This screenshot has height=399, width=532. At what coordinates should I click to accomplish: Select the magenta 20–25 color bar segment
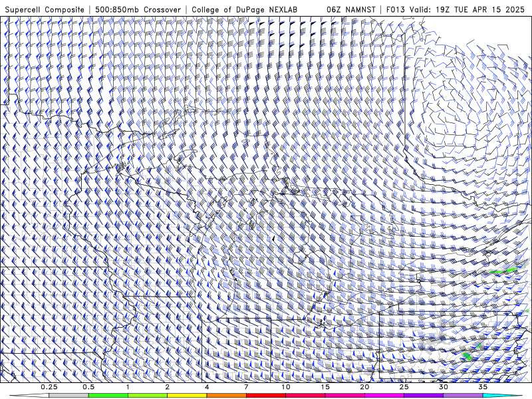click(384, 396)
